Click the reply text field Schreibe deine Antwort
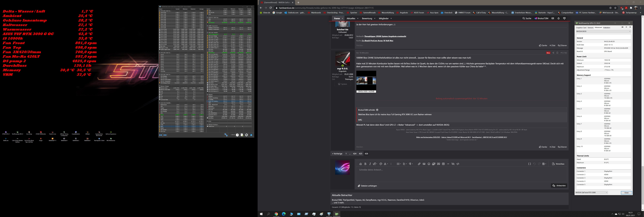The height and width of the screenshot is (217, 644). pos(461,174)
